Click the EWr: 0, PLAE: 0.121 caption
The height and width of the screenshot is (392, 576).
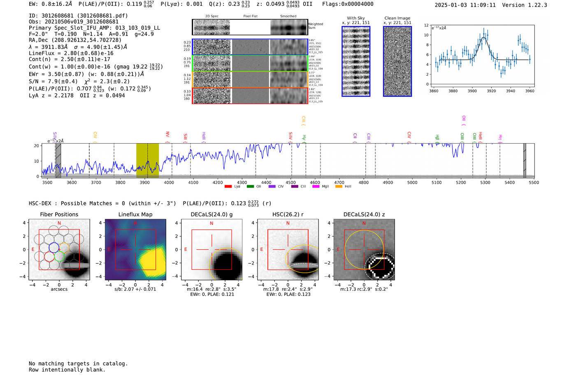(212, 294)
